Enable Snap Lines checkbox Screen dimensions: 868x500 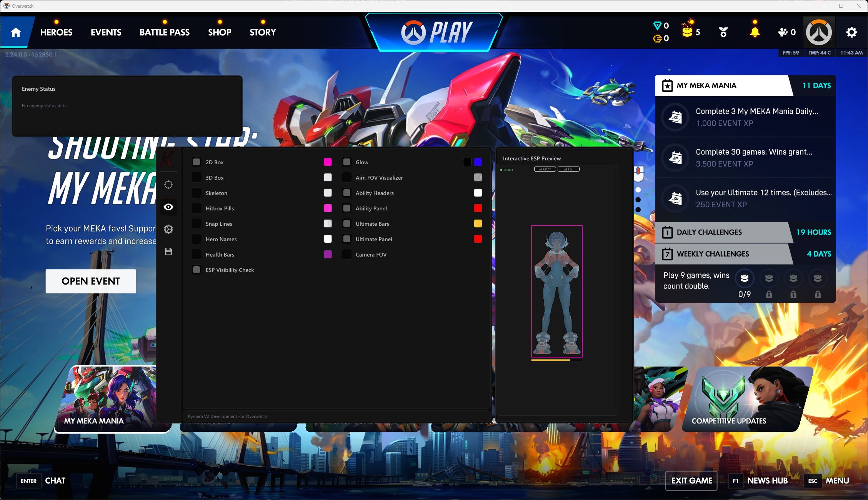click(x=197, y=223)
